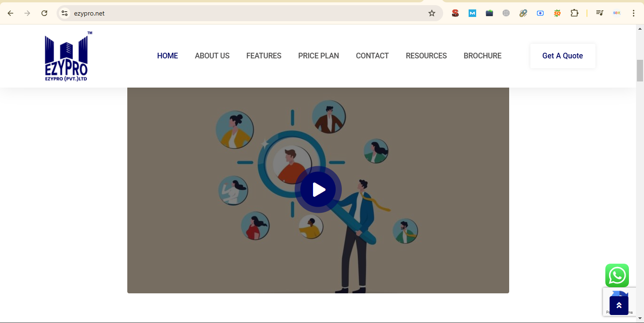Open the Chrome three-dot menu
644x323 pixels.
coord(634,13)
